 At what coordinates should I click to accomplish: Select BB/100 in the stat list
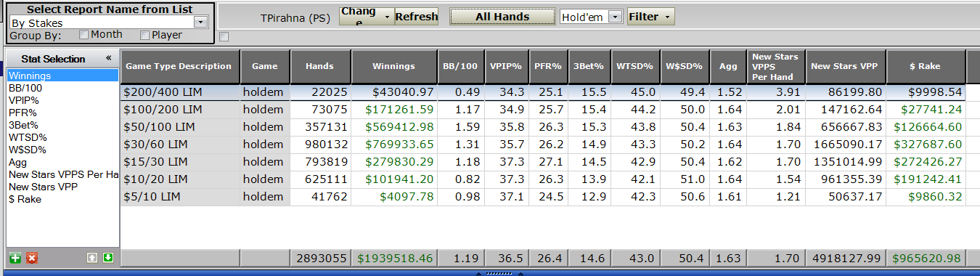(x=62, y=88)
